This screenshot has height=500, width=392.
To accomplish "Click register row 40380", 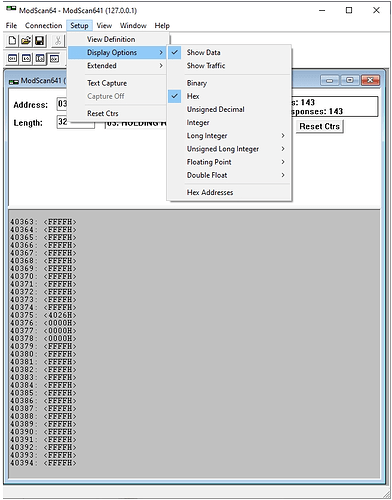I will (x=43, y=354).
